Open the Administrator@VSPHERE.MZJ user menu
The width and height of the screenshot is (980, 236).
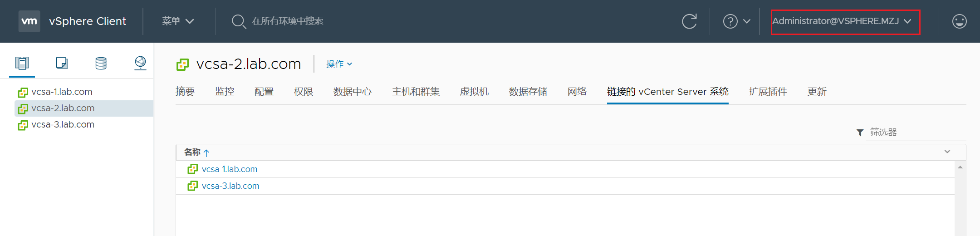[842, 21]
